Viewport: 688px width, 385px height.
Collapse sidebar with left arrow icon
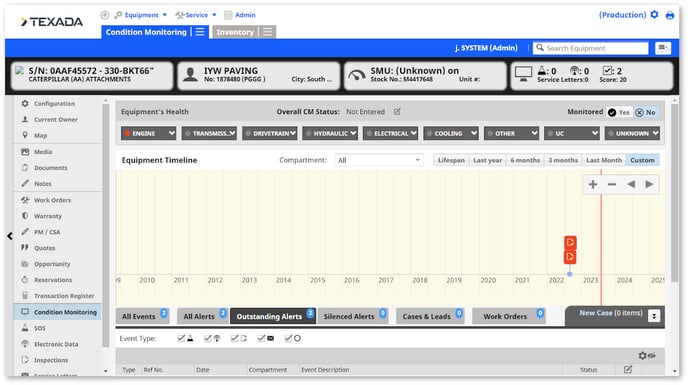point(10,236)
